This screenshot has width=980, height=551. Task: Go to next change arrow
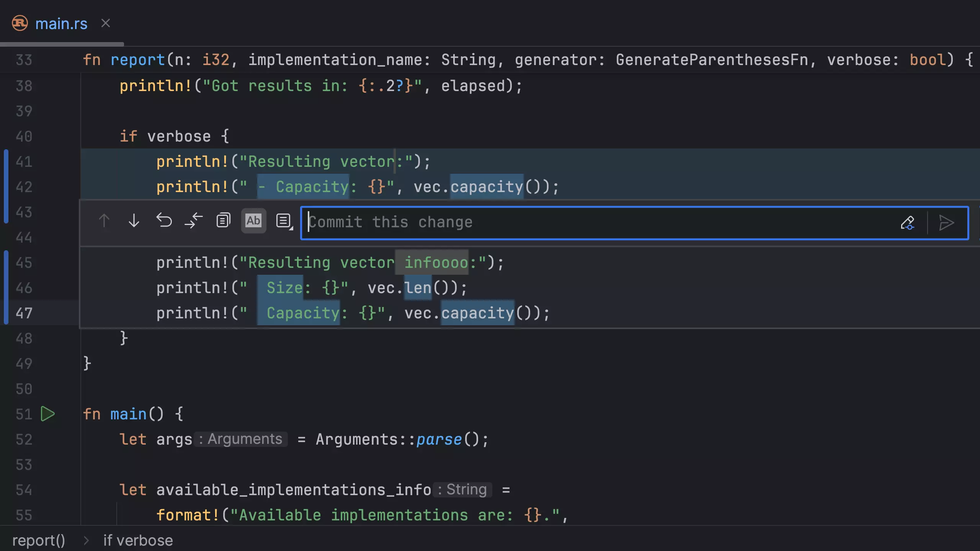click(134, 221)
